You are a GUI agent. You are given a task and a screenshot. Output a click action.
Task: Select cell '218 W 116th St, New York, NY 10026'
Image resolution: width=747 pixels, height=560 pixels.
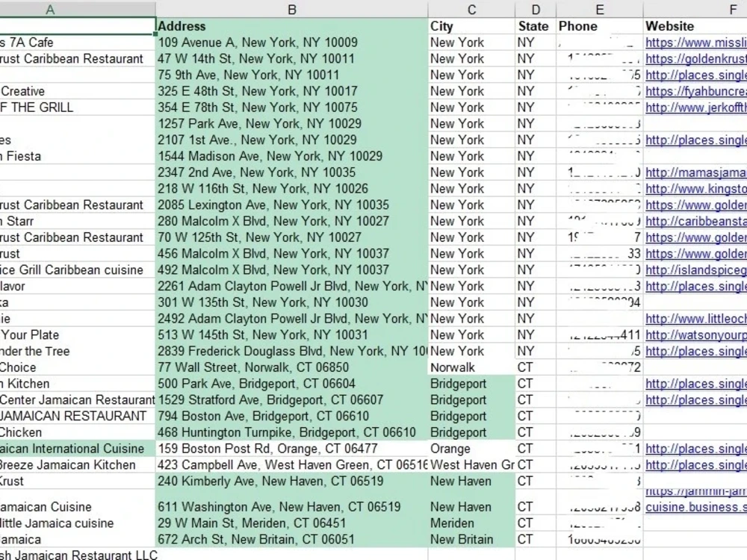click(291, 189)
